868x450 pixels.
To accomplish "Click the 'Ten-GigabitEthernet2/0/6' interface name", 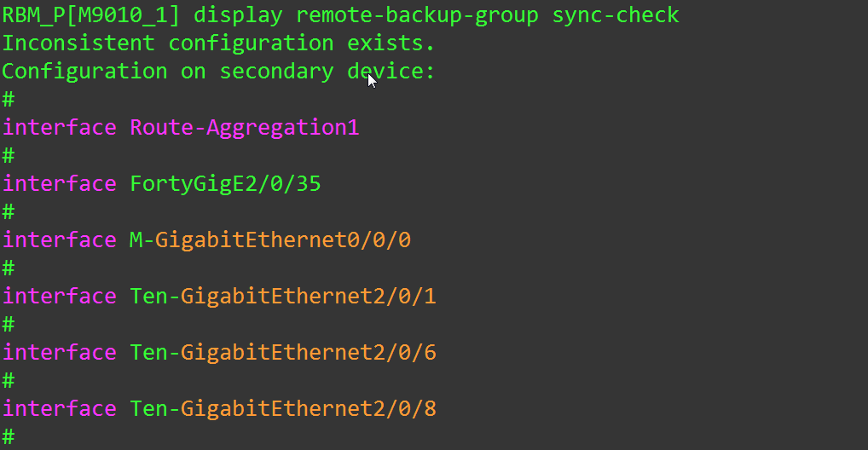I will [x=283, y=353].
